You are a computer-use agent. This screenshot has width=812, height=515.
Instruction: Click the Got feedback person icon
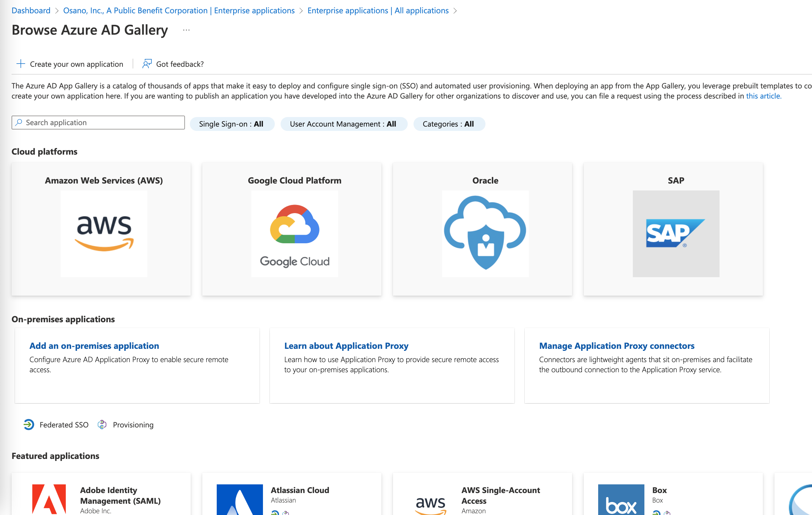[x=147, y=64]
